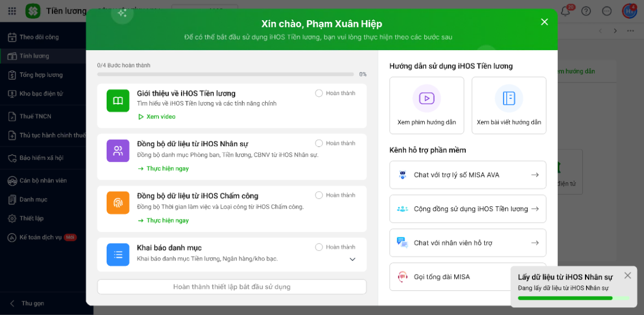
Task: Close the welcome dialog
Action: coord(545,22)
